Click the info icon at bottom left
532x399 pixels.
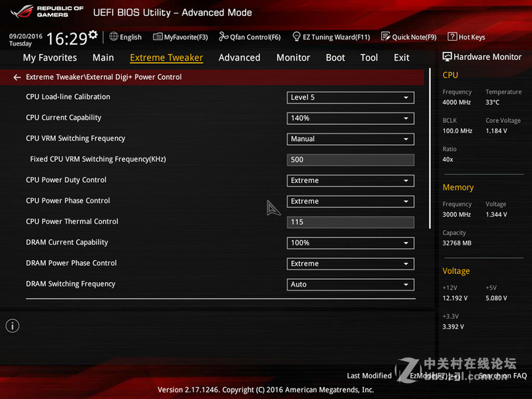tap(12, 326)
